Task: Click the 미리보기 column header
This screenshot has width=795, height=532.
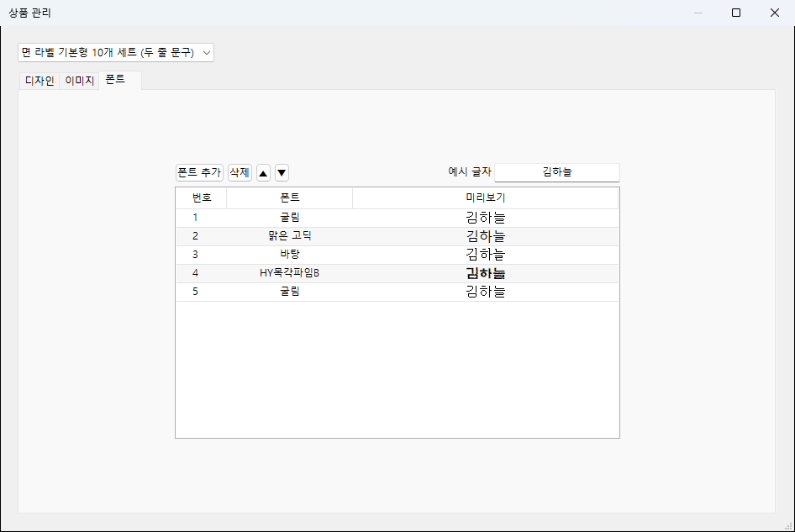Action: [485, 198]
